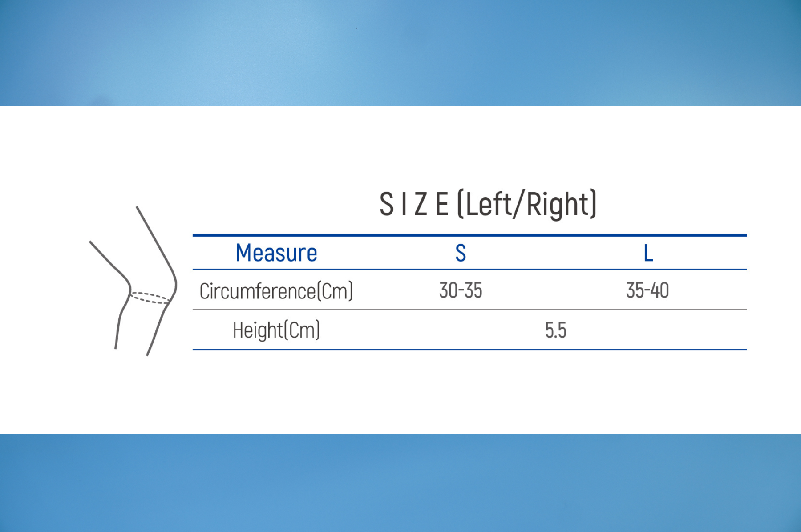Click the knee measurement diagram

(x=133, y=281)
